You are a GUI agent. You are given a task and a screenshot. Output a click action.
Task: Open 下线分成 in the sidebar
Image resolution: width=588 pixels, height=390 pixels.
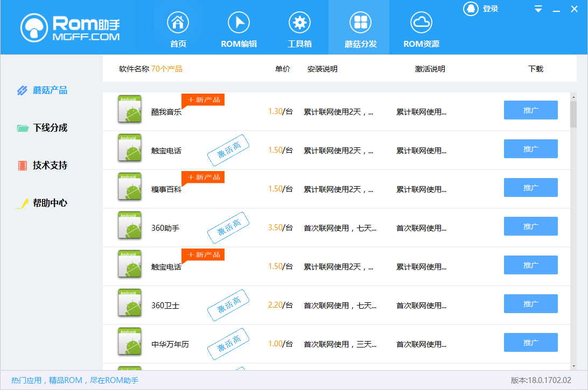(50, 128)
